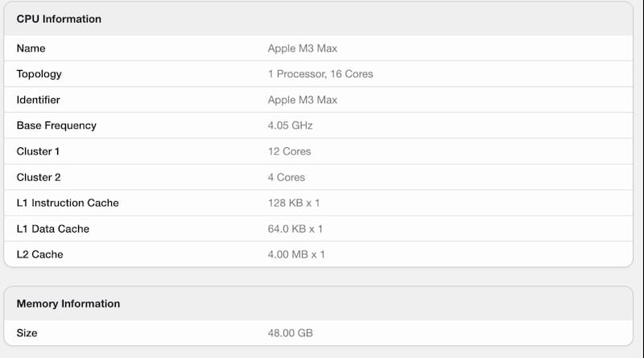Image resolution: width=644 pixels, height=358 pixels.
Task: Click the Topology row label
Action: pos(39,74)
